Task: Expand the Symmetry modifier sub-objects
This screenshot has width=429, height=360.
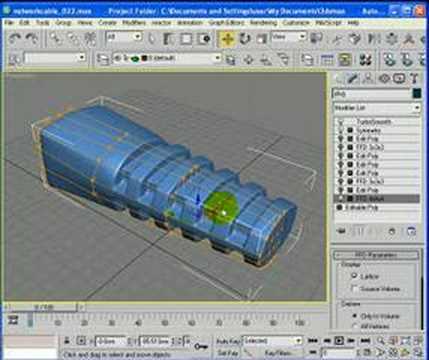Action: [350, 131]
